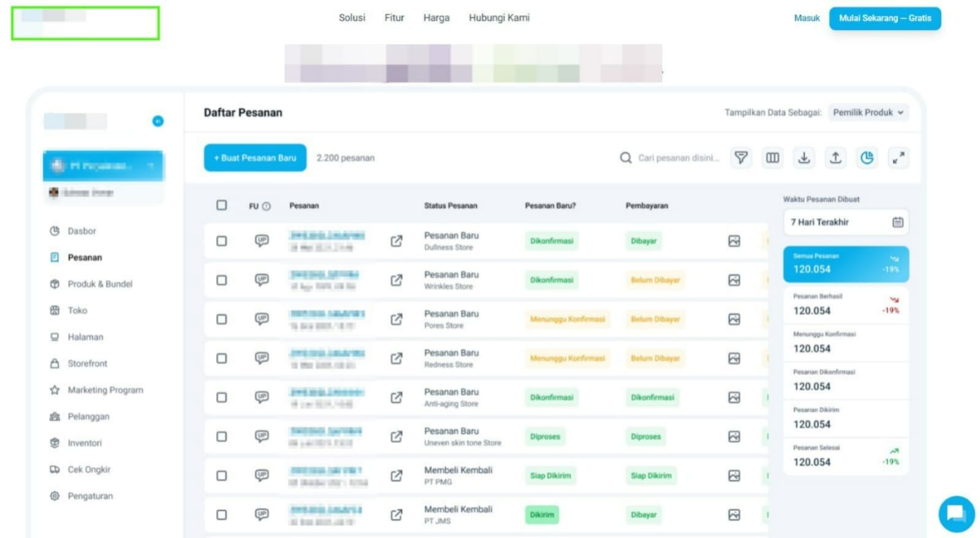Click image icon in Dullness Store row
The width and height of the screenshot is (980, 538).
click(x=734, y=241)
